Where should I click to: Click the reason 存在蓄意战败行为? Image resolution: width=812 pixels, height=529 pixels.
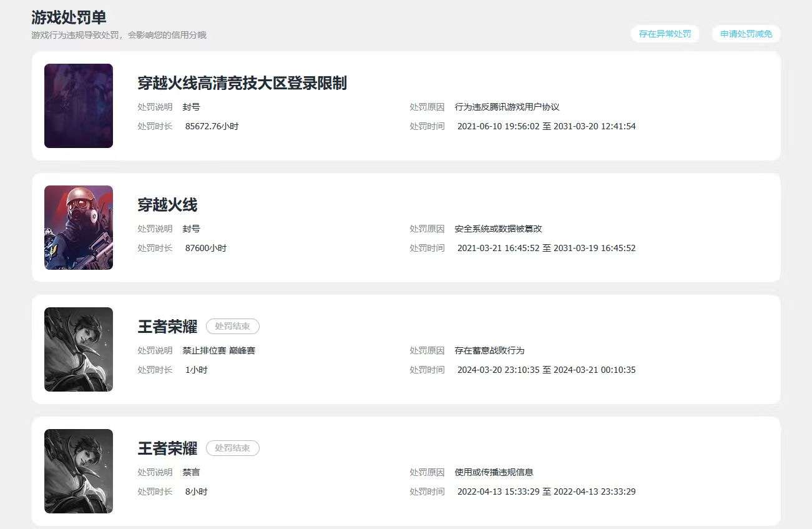point(490,350)
